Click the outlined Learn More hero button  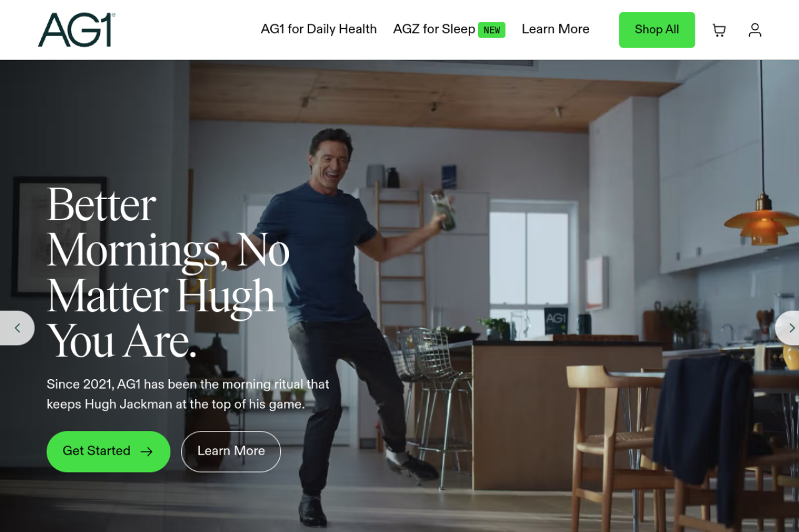(231, 452)
